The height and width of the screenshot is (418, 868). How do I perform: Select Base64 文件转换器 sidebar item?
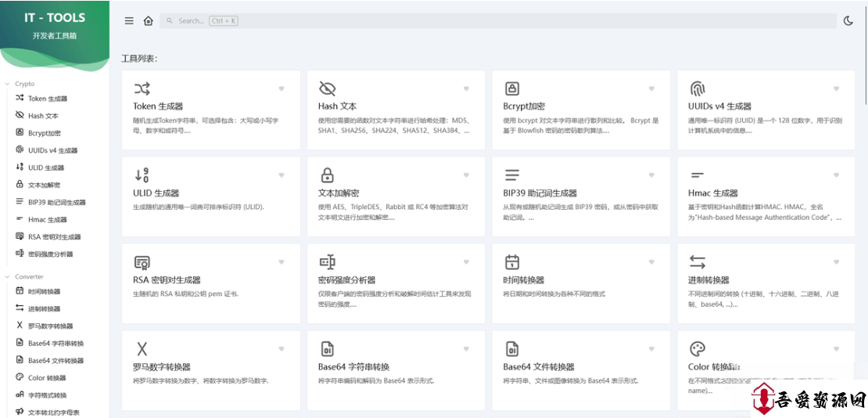point(56,360)
